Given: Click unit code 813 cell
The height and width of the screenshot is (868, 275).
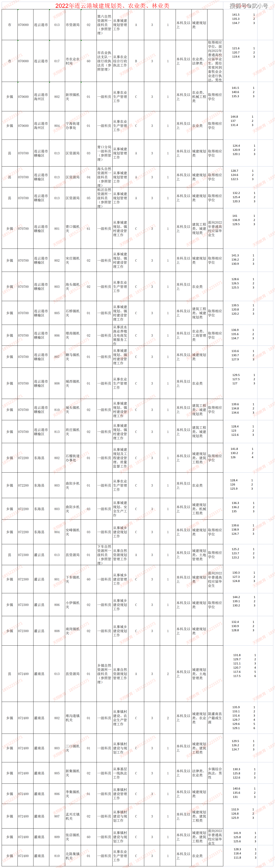Looking at the screenshot, I should (x=57, y=432).
